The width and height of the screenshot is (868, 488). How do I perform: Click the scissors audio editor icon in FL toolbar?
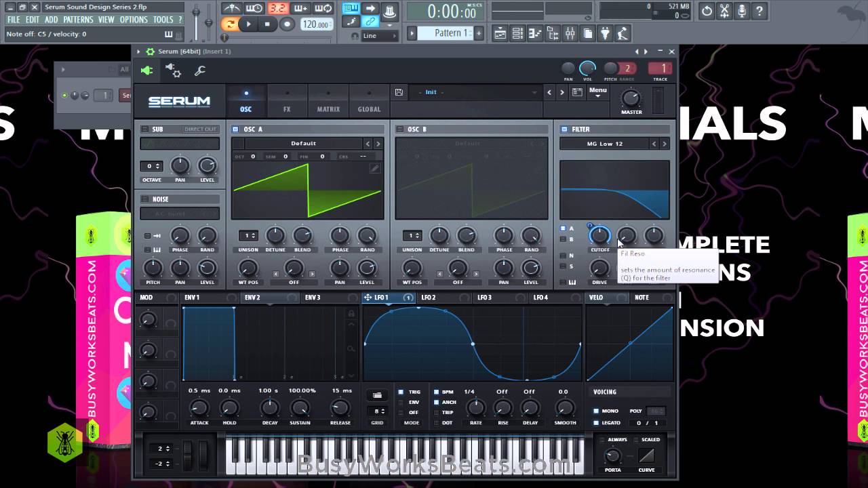coord(725,11)
